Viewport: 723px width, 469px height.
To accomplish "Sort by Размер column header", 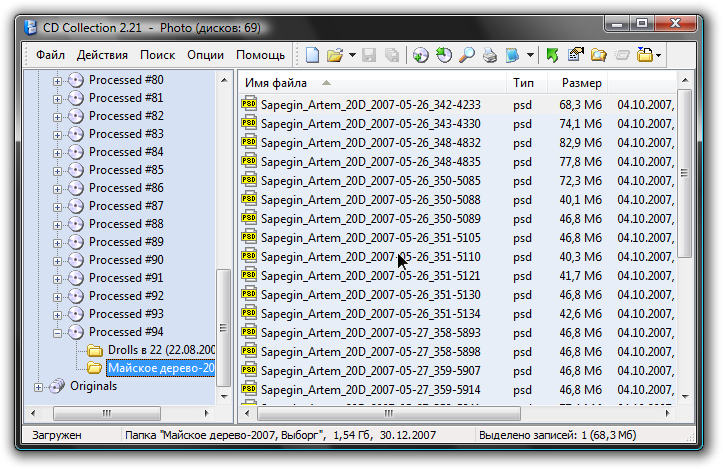I will (x=581, y=83).
